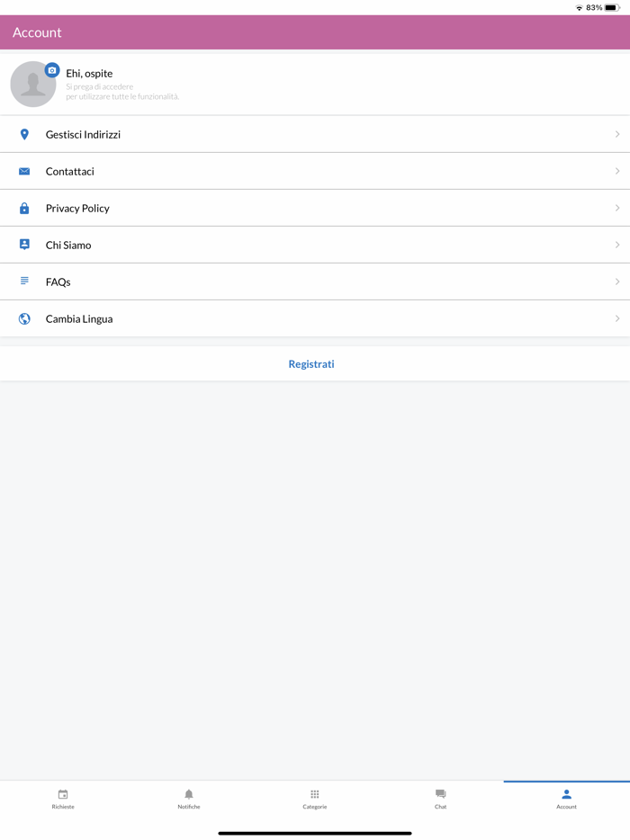Open Chat using the speech bubble icon
Viewport: 630px width, 840px height.
click(440, 794)
